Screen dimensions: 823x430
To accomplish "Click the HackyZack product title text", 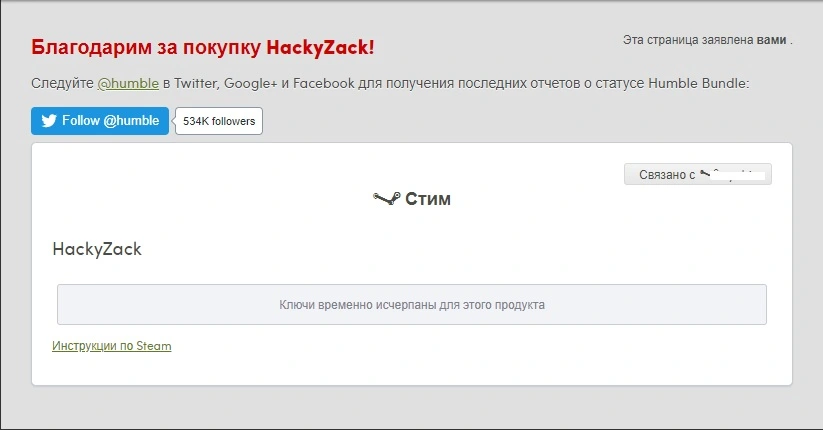I will click(97, 249).
